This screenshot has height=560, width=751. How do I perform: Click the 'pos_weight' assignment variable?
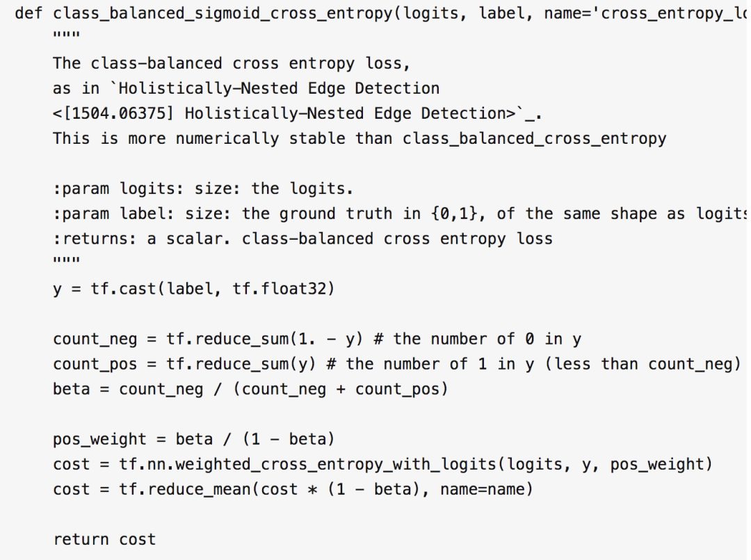coord(99,439)
